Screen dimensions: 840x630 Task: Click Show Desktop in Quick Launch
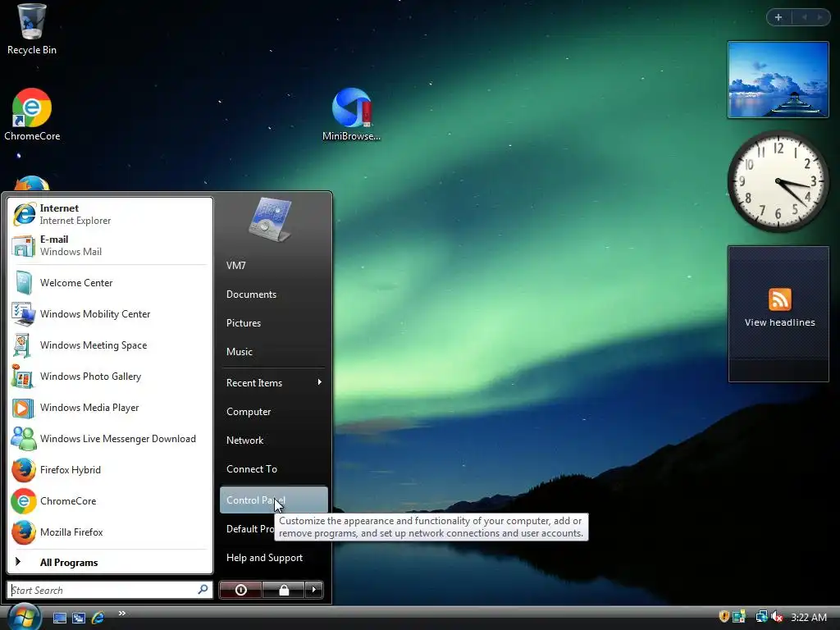click(x=59, y=618)
